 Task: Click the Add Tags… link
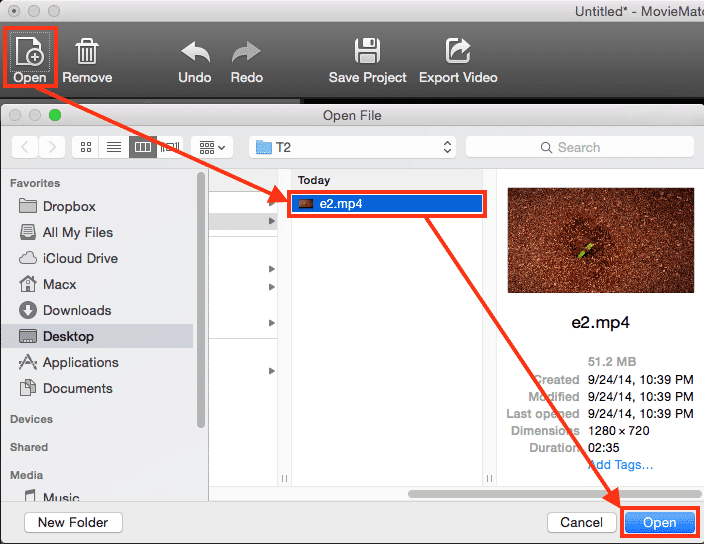pos(620,465)
